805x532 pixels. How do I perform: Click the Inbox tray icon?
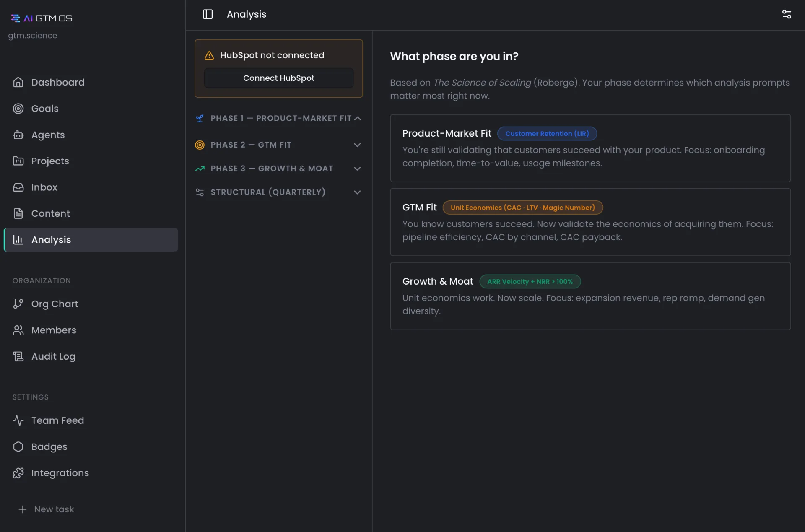click(x=18, y=187)
